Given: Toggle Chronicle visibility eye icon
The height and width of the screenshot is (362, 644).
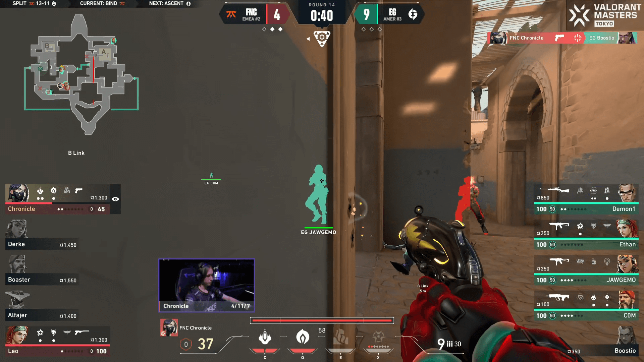Looking at the screenshot, I should [x=116, y=198].
